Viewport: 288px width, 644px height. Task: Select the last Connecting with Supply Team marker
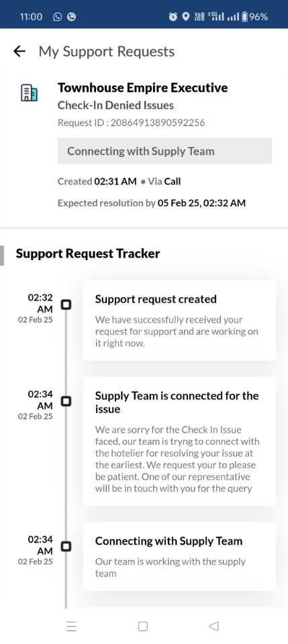[x=66, y=546]
